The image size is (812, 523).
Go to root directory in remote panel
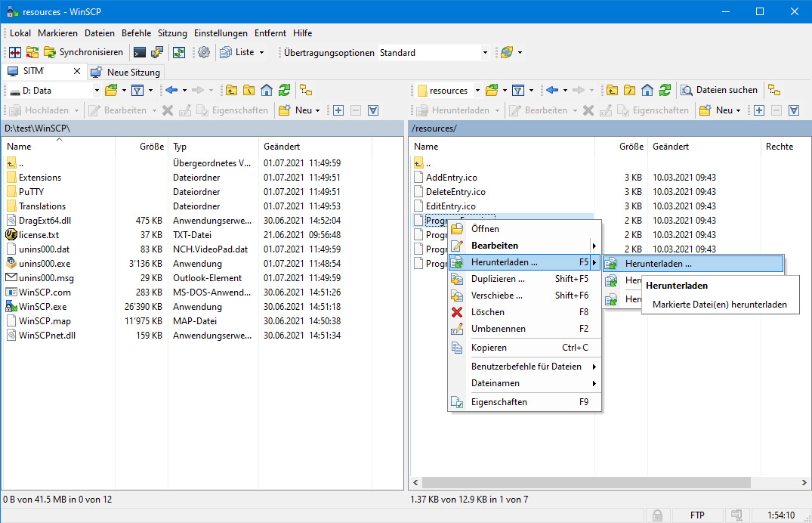click(x=630, y=91)
